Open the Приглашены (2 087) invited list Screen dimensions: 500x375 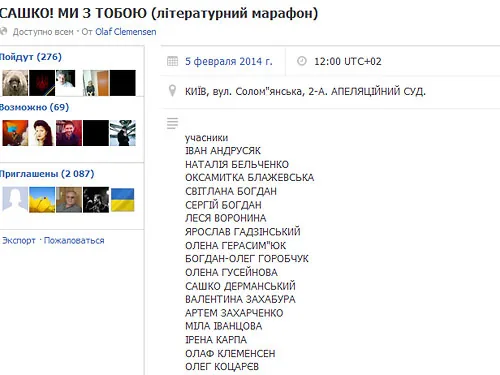47,174
